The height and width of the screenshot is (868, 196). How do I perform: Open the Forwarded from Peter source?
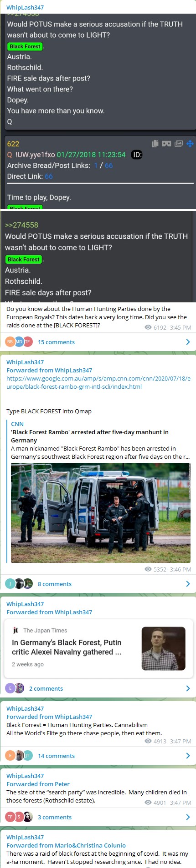pos(38,784)
